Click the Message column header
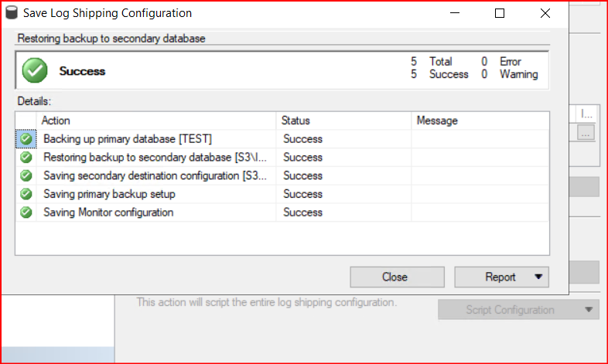608x364 pixels. tap(480, 121)
